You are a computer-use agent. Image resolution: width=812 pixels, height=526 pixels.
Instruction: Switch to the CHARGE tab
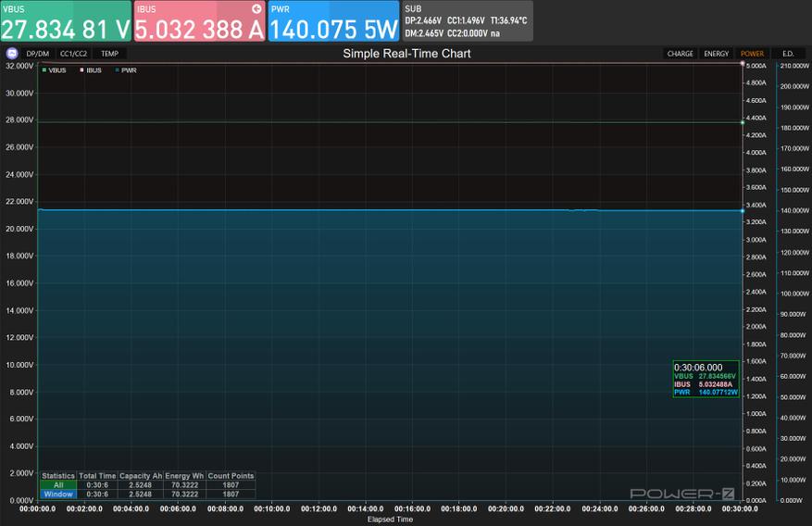pyautogui.click(x=680, y=54)
